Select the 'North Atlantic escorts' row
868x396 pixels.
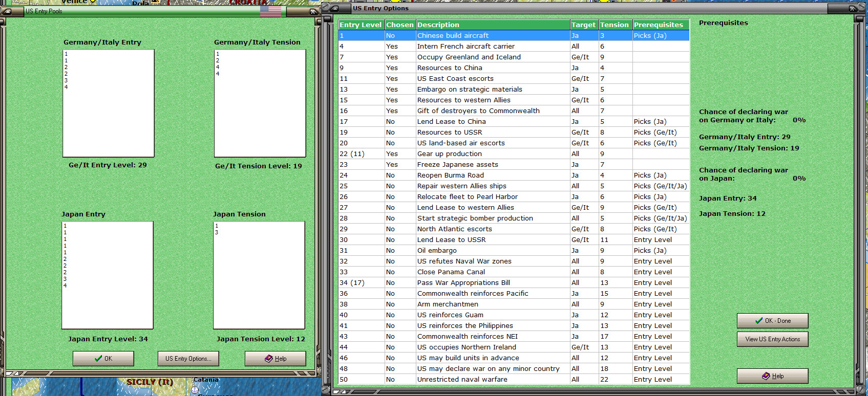514,229
